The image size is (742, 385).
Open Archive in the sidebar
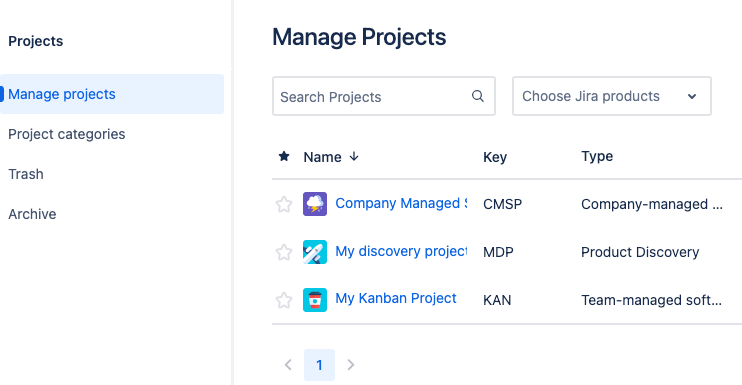32,214
